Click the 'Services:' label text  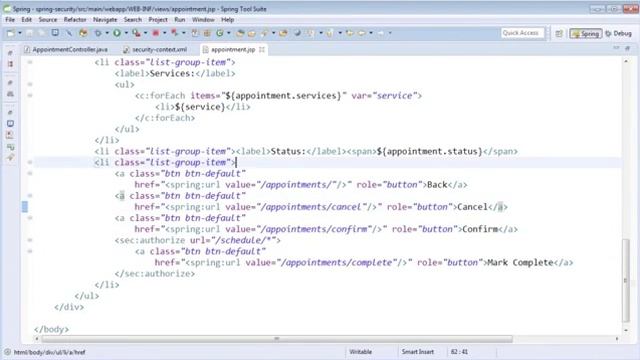173,73
